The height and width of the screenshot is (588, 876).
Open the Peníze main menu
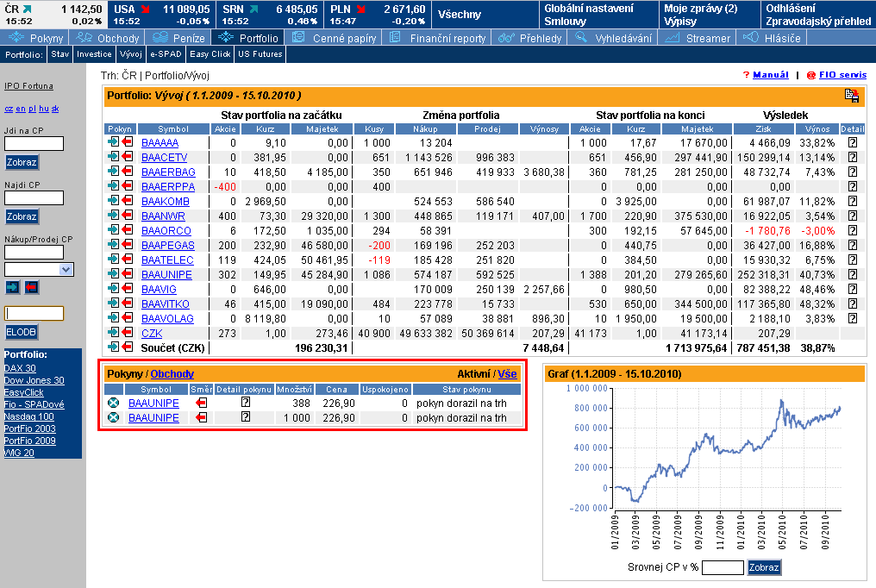178,38
